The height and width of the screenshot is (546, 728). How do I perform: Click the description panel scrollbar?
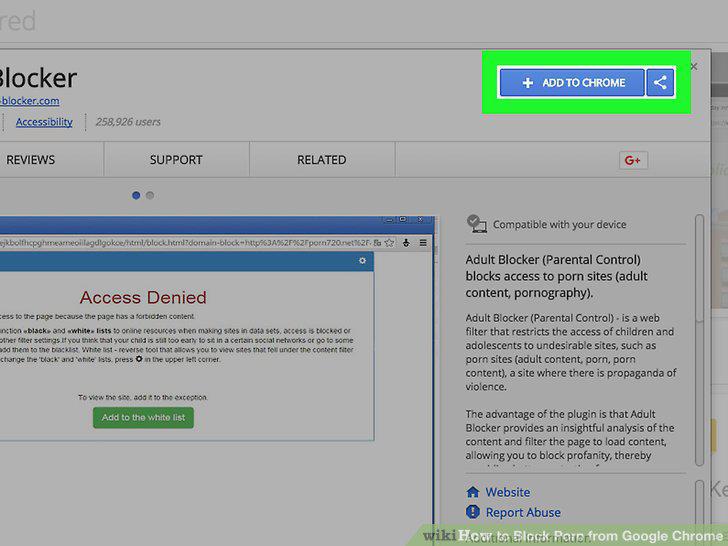[699, 340]
